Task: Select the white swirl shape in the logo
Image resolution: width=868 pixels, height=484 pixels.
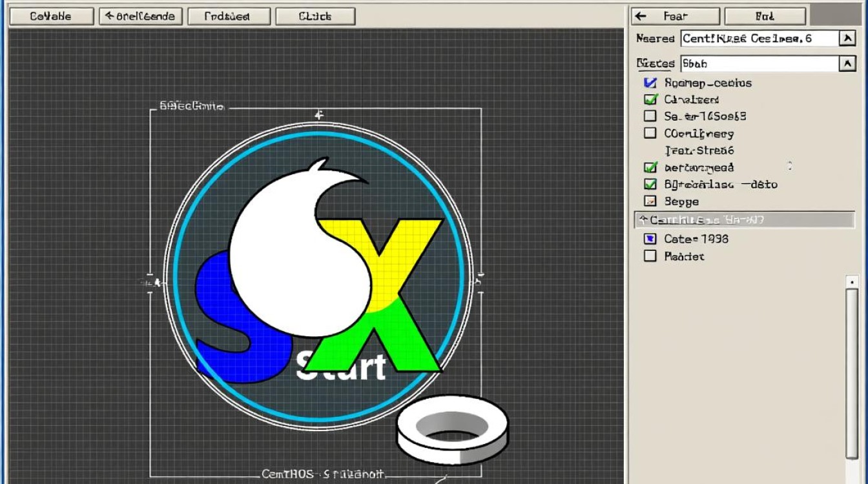Action: 300,248
